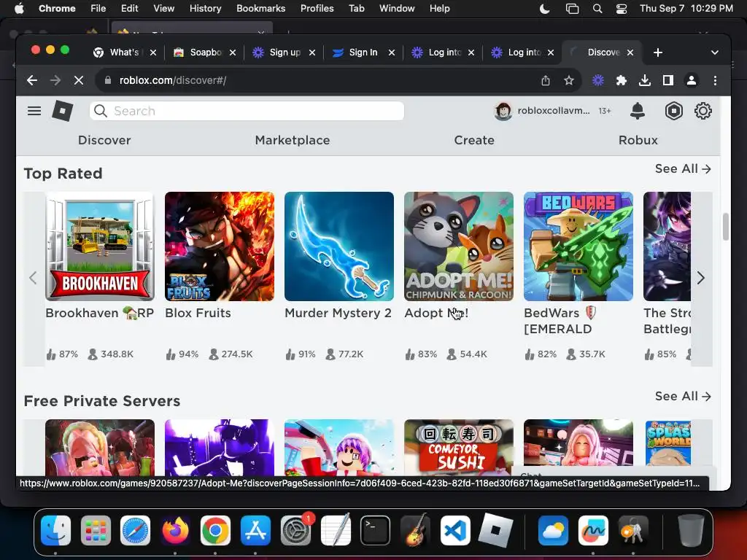Open the Chrome extensions puzzle icon

622,80
